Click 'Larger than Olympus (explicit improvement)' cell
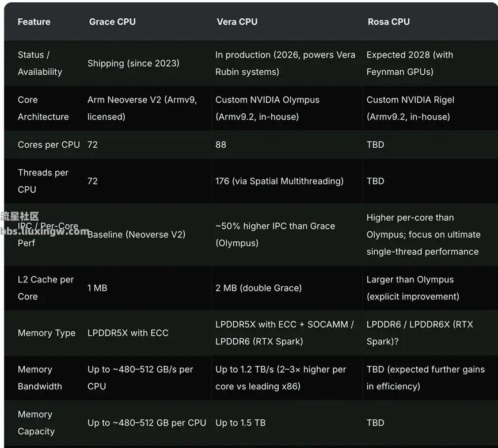Viewport: 498px width, 448px height. [413, 288]
